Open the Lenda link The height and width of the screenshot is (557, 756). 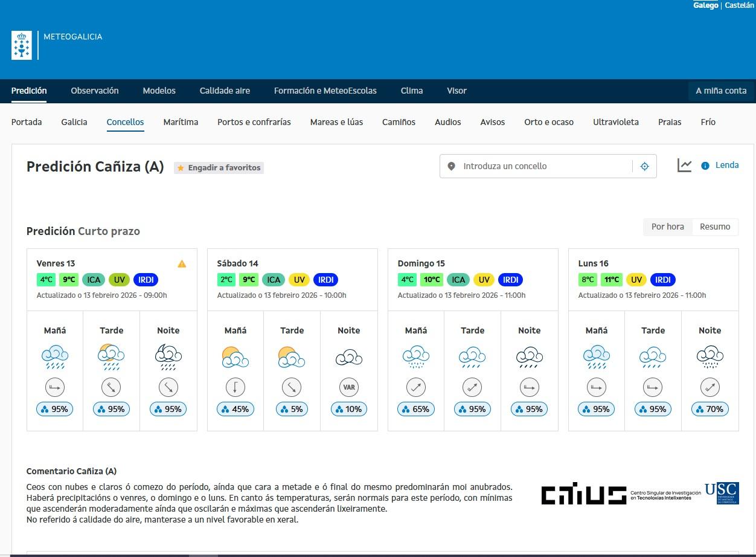click(727, 165)
